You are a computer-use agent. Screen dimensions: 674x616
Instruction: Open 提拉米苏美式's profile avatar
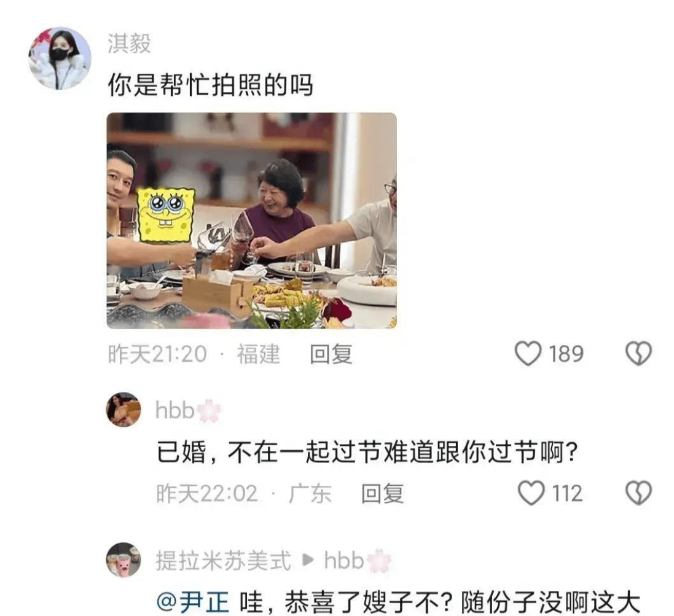123,559
